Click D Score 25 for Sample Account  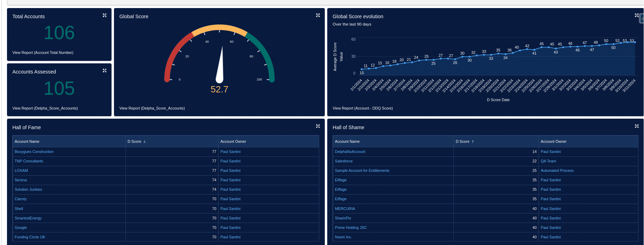tap(496, 170)
